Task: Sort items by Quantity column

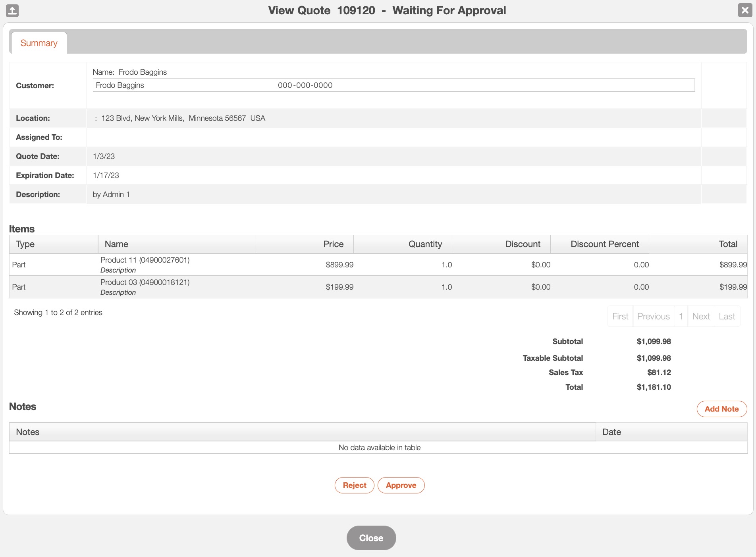Action: click(403, 244)
